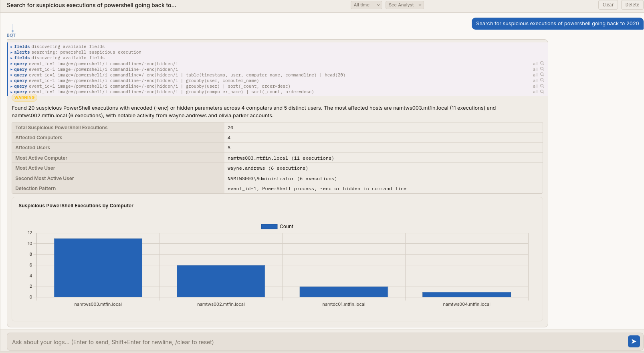
Task: Click the namtws002.mtfin.local bar in chart
Action: point(221,281)
